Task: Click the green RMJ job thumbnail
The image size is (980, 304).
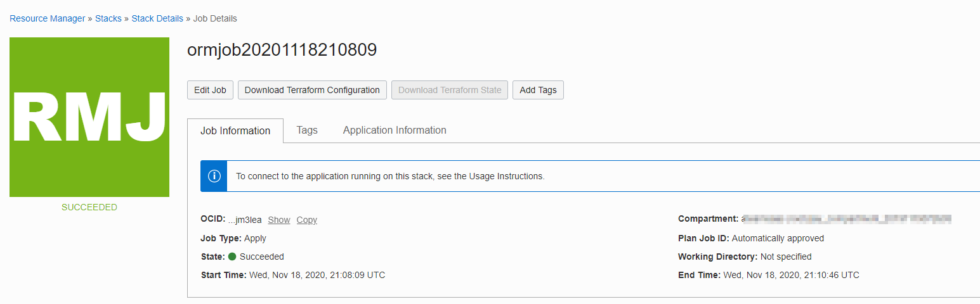Action: [x=89, y=117]
